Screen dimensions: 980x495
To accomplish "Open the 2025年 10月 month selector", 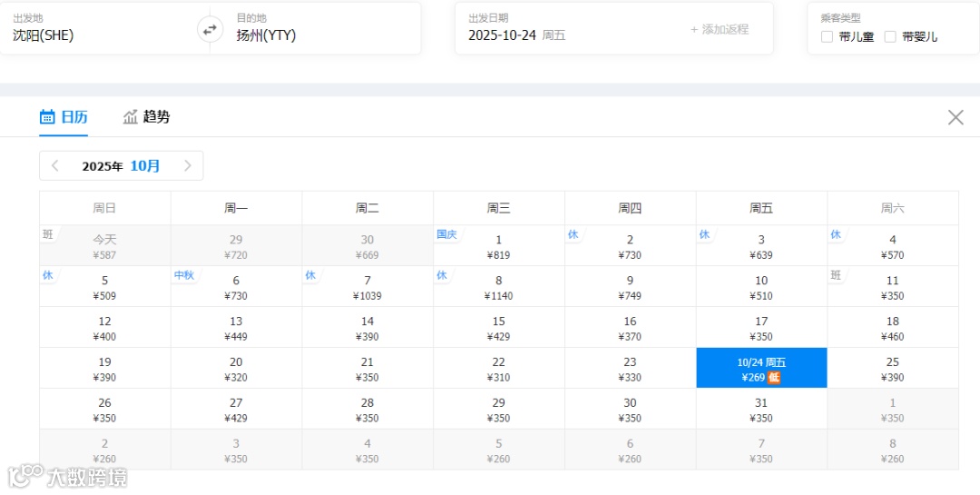I will click(x=122, y=166).
